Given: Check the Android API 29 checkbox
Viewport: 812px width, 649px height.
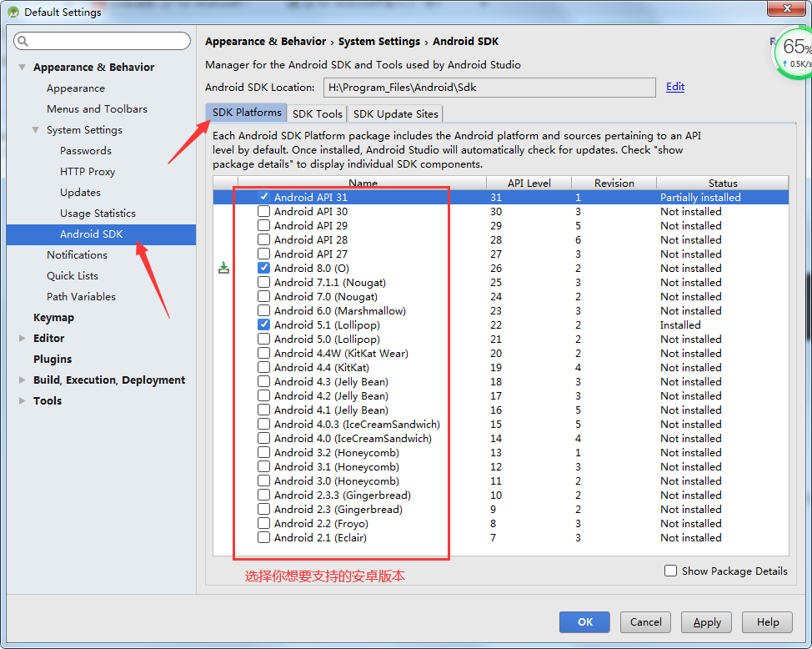Looking at the screenshot, I should [263, 225].
